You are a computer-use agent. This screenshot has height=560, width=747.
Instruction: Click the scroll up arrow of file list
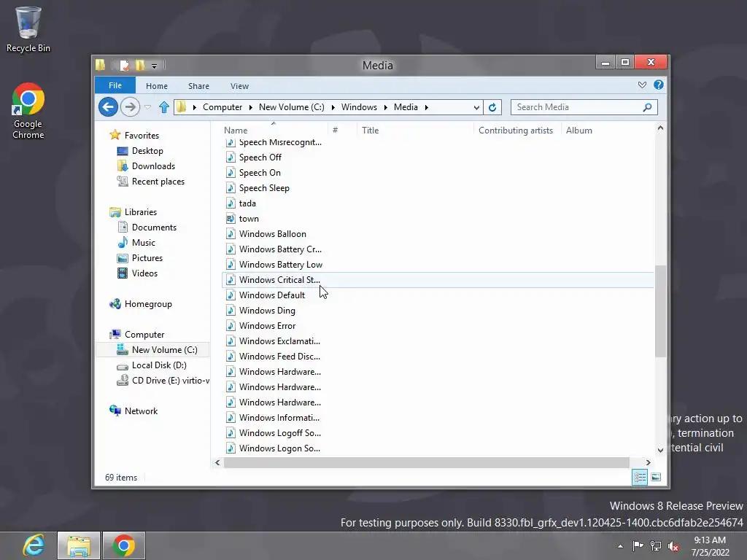tap(660, 128)
